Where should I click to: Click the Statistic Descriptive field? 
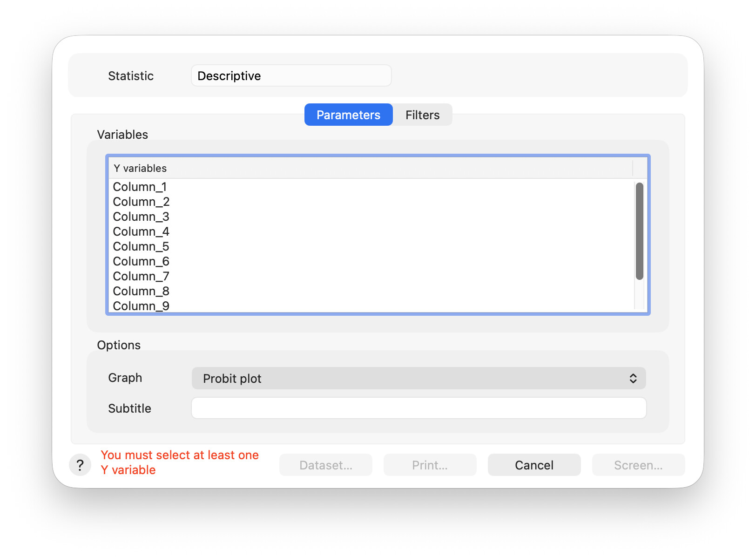tap(291, 75)
